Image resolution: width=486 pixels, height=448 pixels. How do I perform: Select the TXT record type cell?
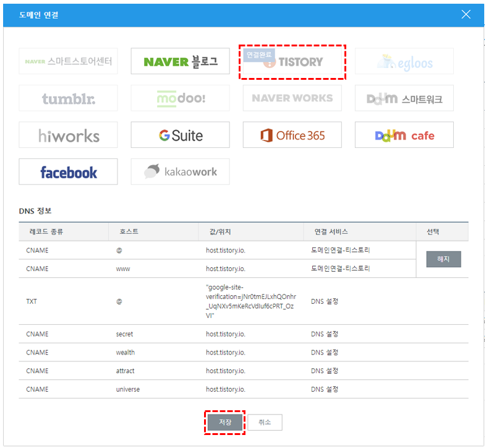pos(32,301)
